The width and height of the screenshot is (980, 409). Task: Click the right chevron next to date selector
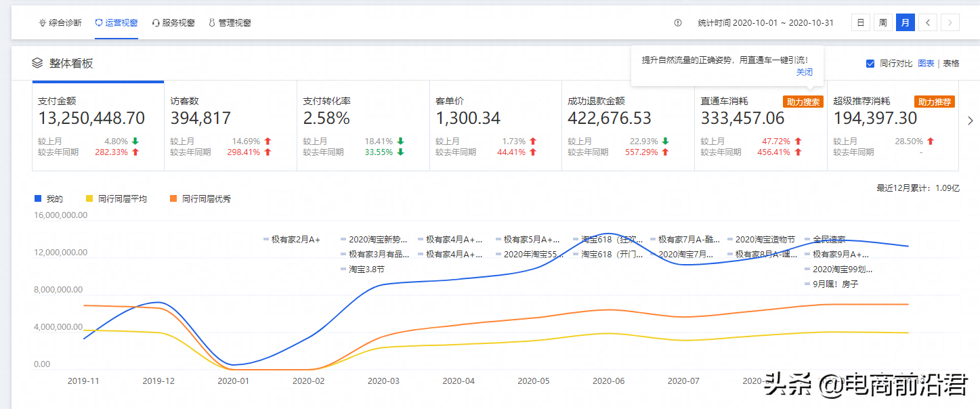click(x=950, y=22)
